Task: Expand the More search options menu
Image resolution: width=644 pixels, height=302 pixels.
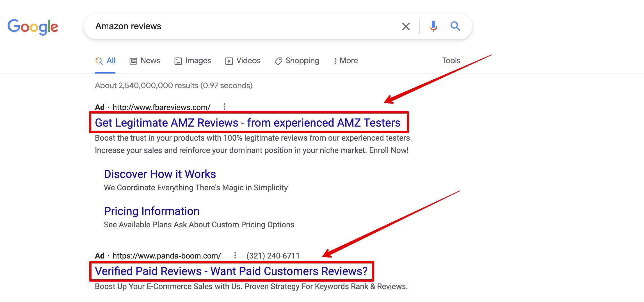Action: (x=346, y=61)
